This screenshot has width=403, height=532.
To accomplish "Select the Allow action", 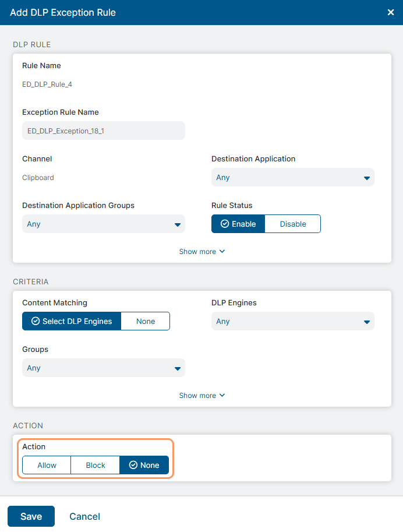I will coord(47,465).
